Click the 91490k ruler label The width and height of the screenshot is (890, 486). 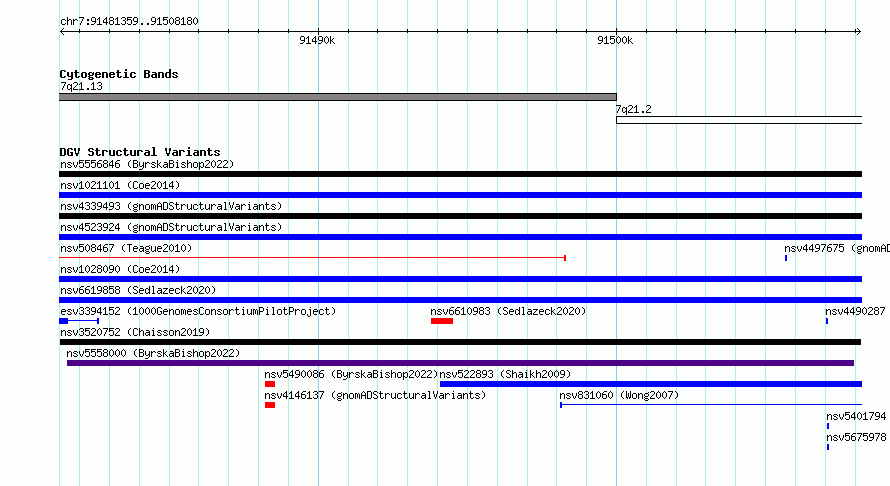317,40
